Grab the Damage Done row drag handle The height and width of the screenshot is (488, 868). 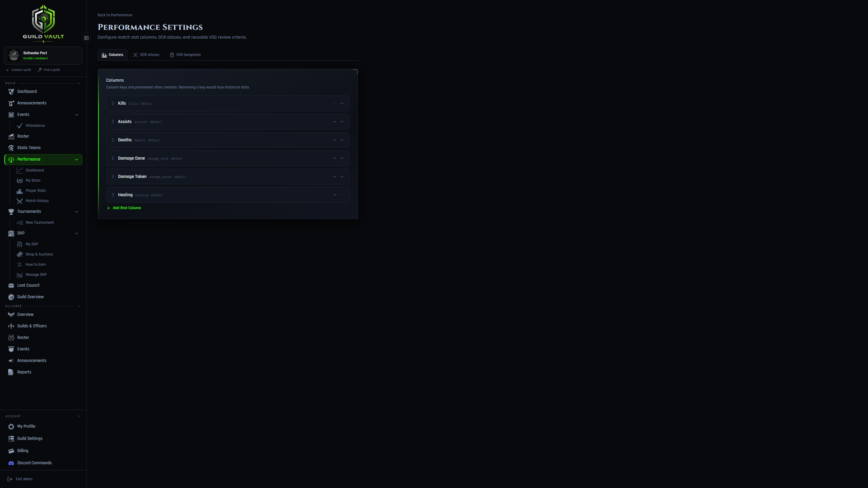point(113,158)
